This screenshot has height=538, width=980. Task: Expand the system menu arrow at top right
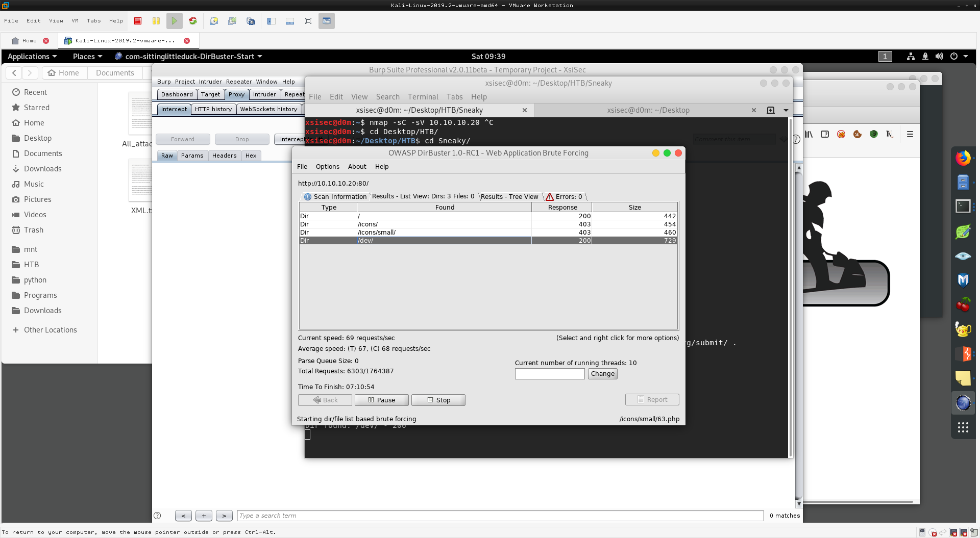pyautogui.click(x=966, y=56)
